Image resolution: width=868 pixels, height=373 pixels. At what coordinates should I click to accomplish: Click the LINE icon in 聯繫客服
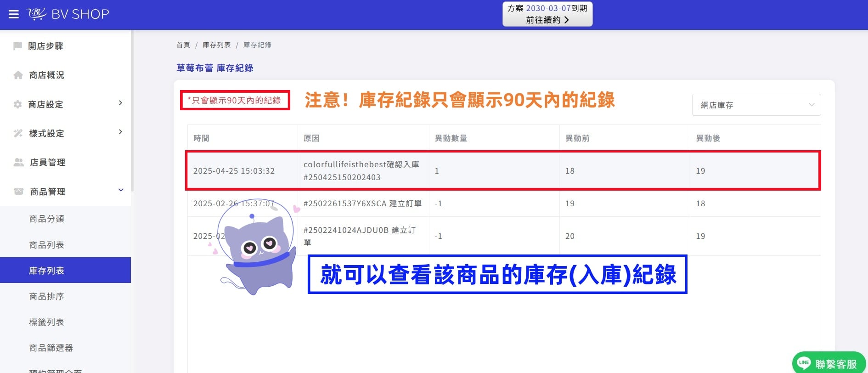(804, 363)
